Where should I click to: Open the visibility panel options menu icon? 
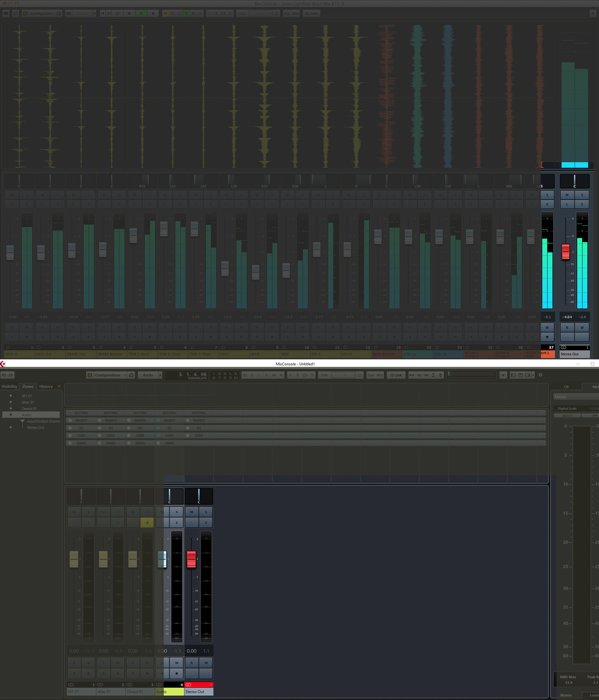pos(59,386)
